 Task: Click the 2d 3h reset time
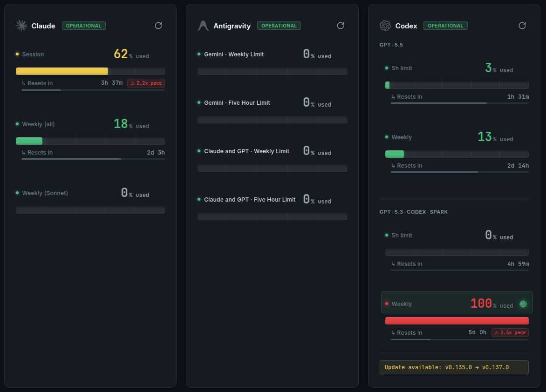click(156, 153)
